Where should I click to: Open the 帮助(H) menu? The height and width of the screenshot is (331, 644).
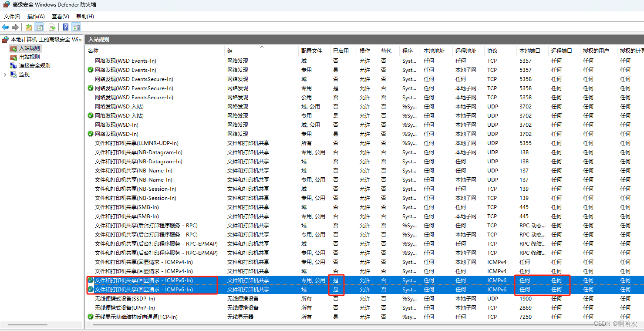pyautogui.click(x=85, y=17)
